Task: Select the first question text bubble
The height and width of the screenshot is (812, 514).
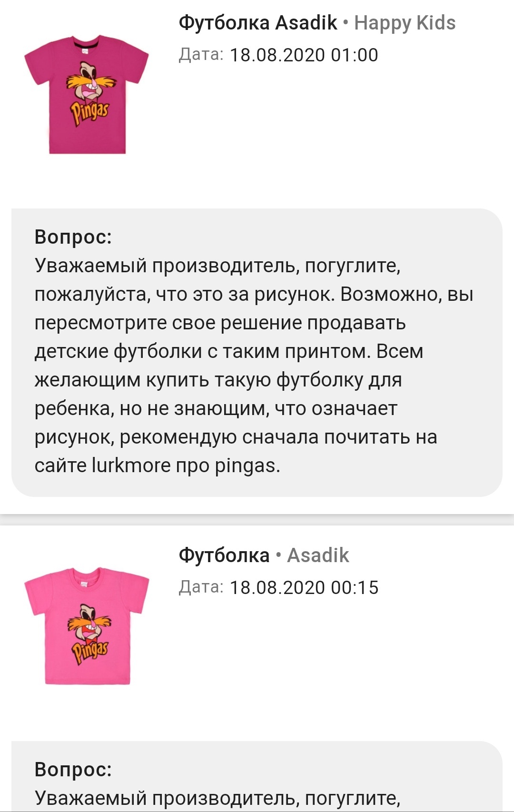Action: 257,352
